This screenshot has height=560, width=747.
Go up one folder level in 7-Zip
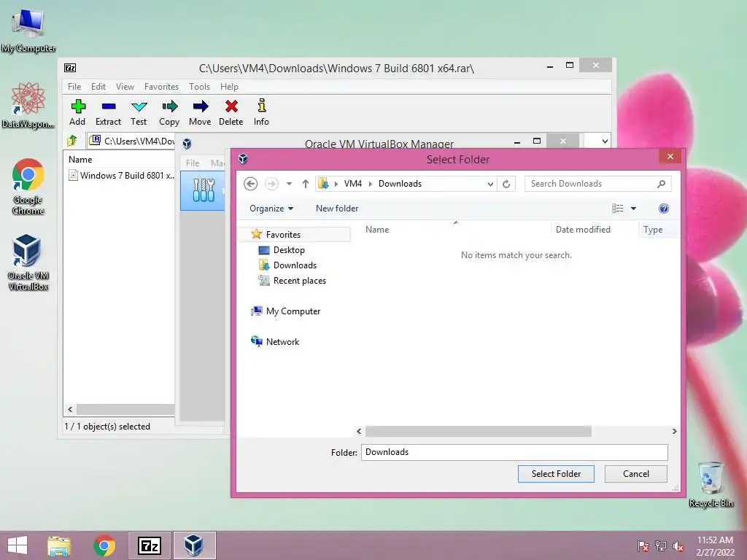click(72, 141)
